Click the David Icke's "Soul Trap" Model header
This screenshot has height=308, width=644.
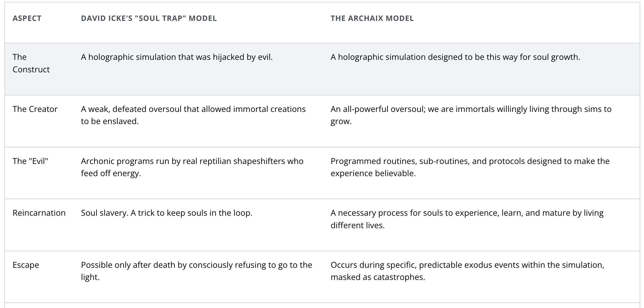(149, 18)
